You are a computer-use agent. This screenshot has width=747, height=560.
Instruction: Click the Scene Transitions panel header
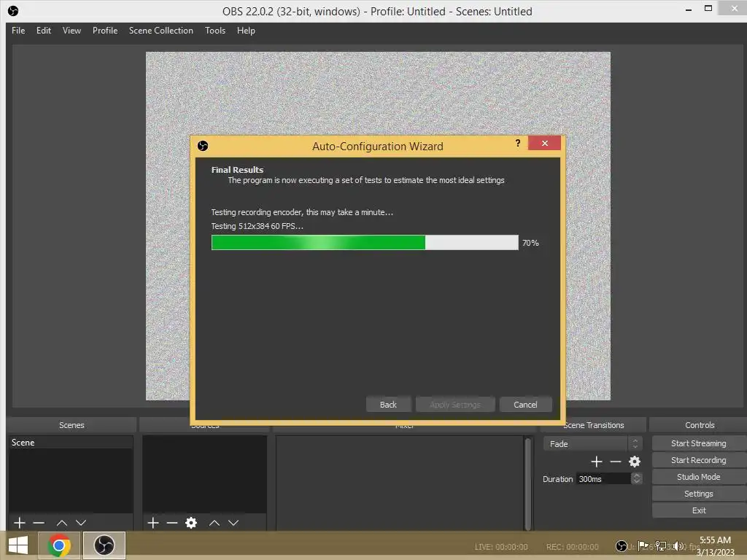coord(593,425)
